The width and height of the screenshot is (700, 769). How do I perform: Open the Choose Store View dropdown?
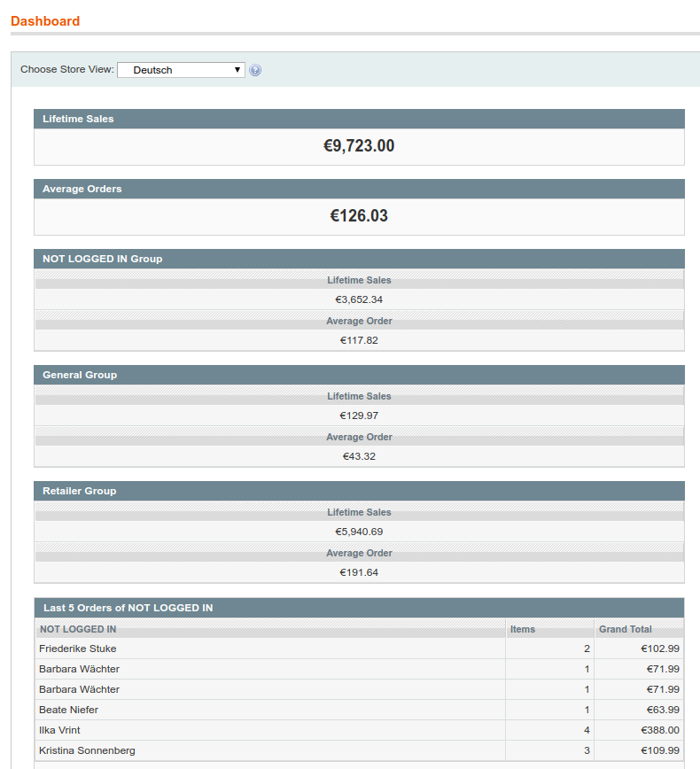(x=181, y=70)
